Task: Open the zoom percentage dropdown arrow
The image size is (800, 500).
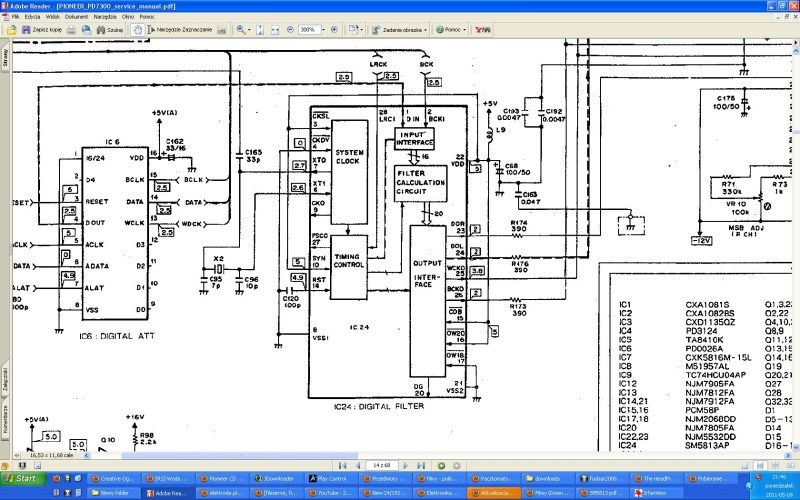Action: pyautogui.click(x=323, y=30)
